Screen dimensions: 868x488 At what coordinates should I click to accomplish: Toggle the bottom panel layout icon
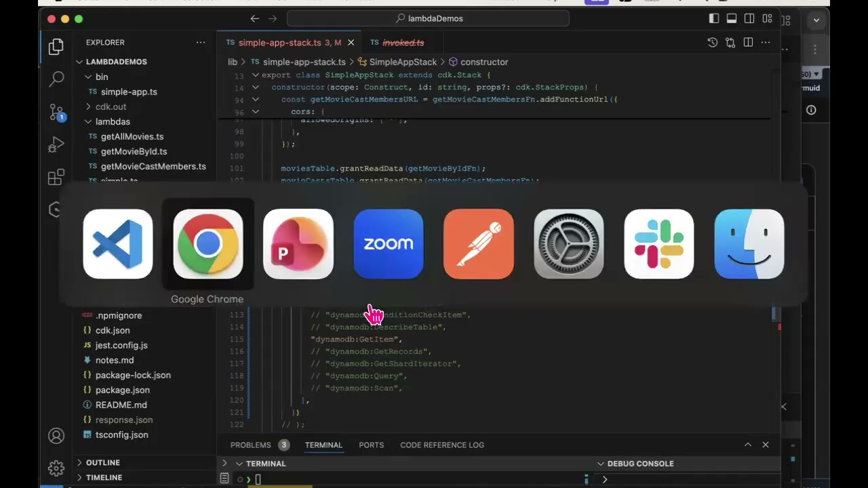click(x=732, y=18)
